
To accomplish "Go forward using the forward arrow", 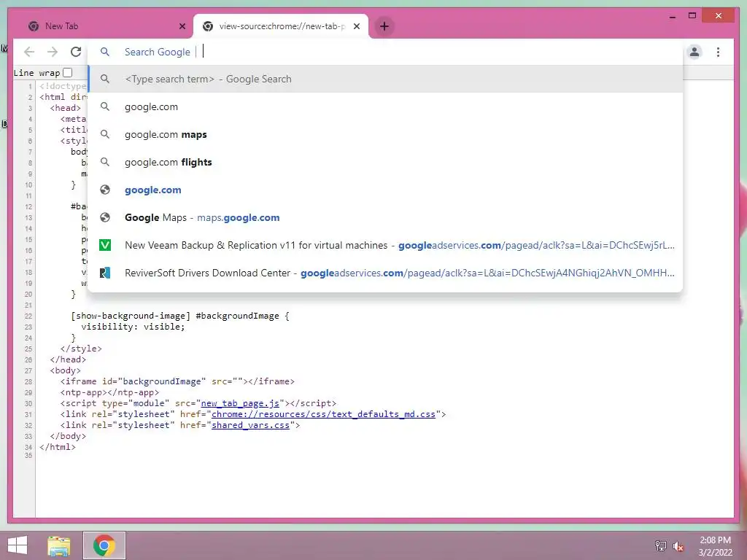I will (x=53, y=52).
